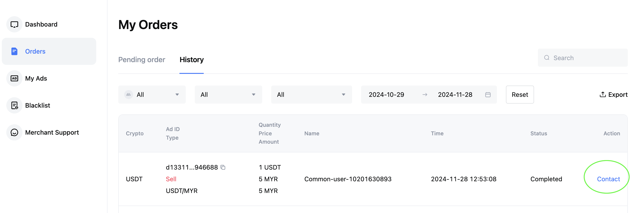Copy Ad ID d13311...946688
This screenshot has width=644, height=213.
click(223, 168)
